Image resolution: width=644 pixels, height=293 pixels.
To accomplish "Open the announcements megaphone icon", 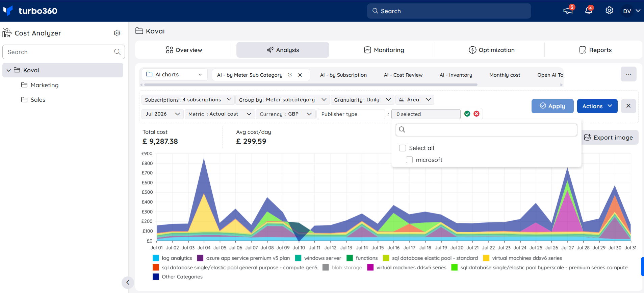I will pyautogui.click(x=568, y=11).
